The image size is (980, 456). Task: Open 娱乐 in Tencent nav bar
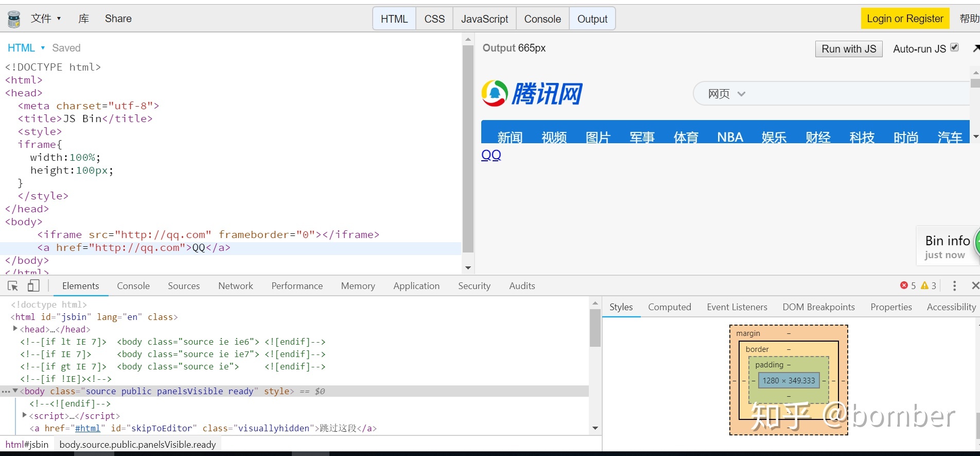point(774,137)
